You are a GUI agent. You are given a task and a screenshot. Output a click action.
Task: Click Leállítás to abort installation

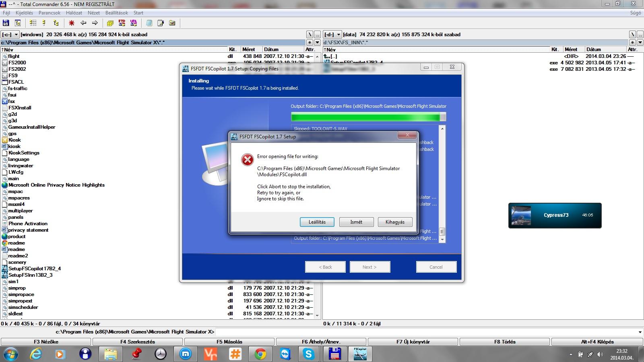tap(317, 222)
